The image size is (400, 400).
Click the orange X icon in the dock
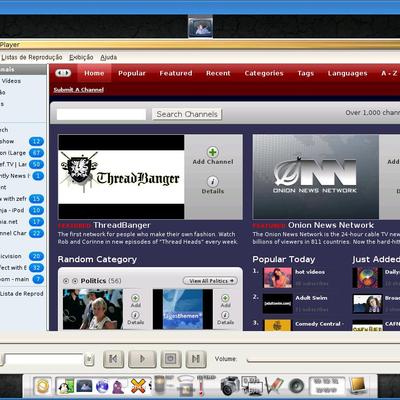[x=138, y=386]
